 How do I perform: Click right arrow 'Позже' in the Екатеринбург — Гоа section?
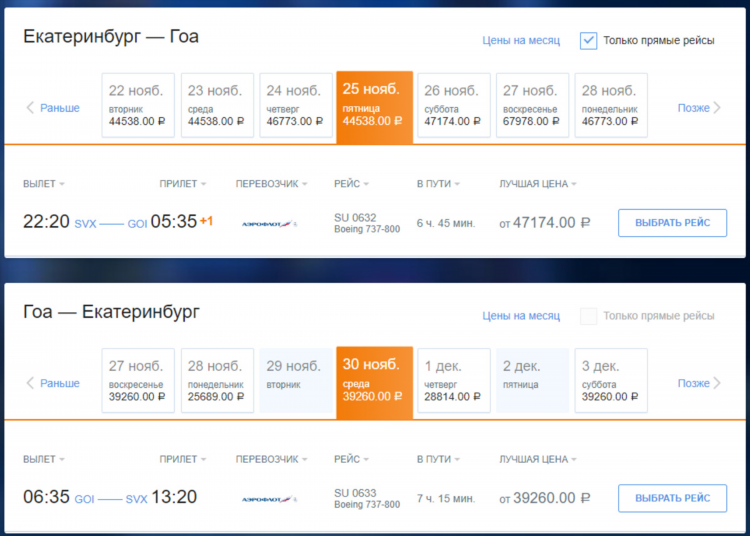pos(700,108)
